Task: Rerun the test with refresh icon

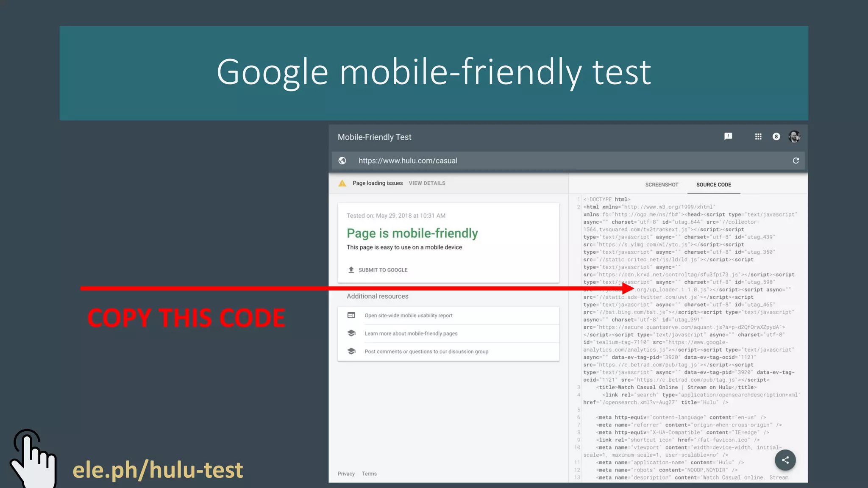Action: pos(796,161)
